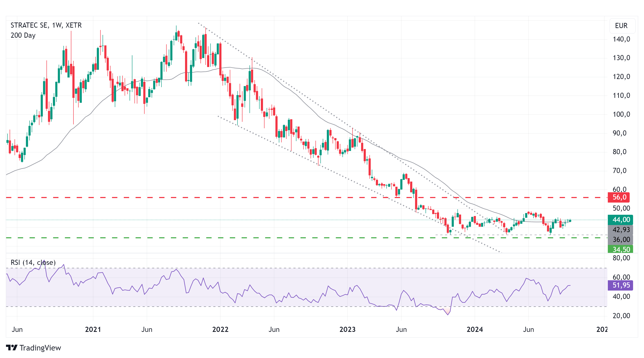
Task: Select the STRATEC SE, 1W, XETR title
Action: click(x=46, y=25)
